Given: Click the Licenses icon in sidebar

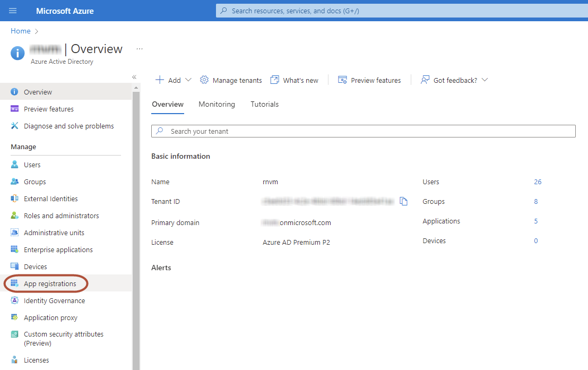Looking at the screenshot, I should [x=14, y=360].
